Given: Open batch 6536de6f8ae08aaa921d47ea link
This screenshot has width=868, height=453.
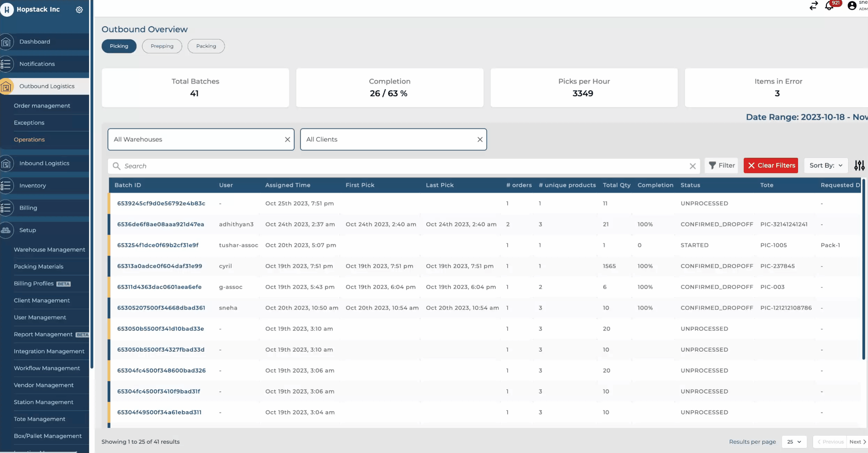Looking at the screenshot, I should [x=160, y=225].
